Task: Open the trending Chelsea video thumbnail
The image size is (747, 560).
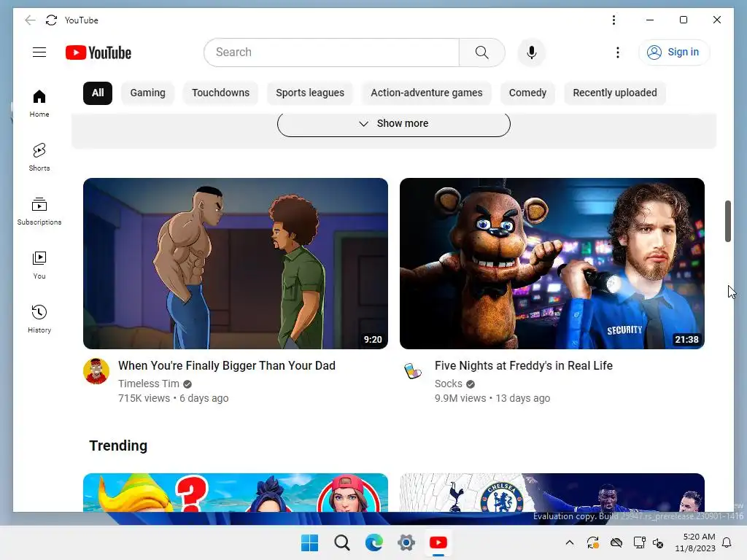Action: tap(551, 492)
